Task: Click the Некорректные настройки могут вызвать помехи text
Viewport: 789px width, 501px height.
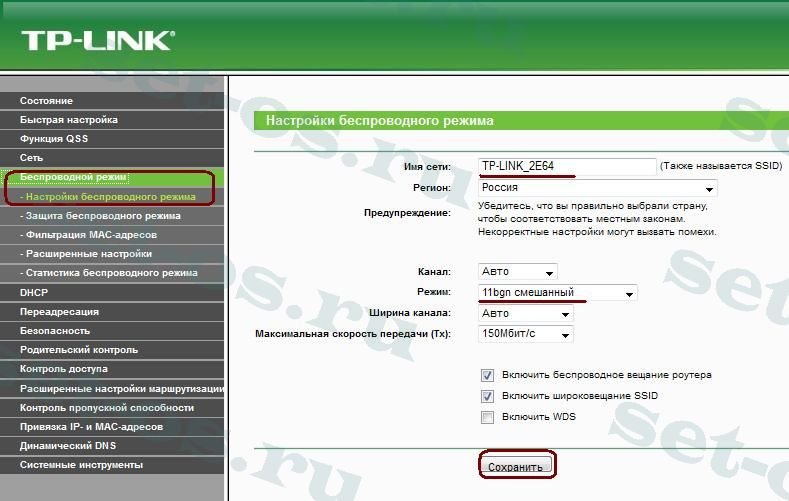Action: 597,232
